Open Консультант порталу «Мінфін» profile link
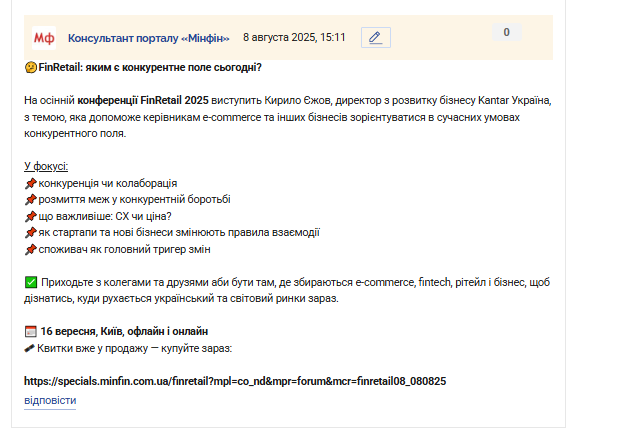The height and width of the screenshot is (434, 622). tap(148, 38)
